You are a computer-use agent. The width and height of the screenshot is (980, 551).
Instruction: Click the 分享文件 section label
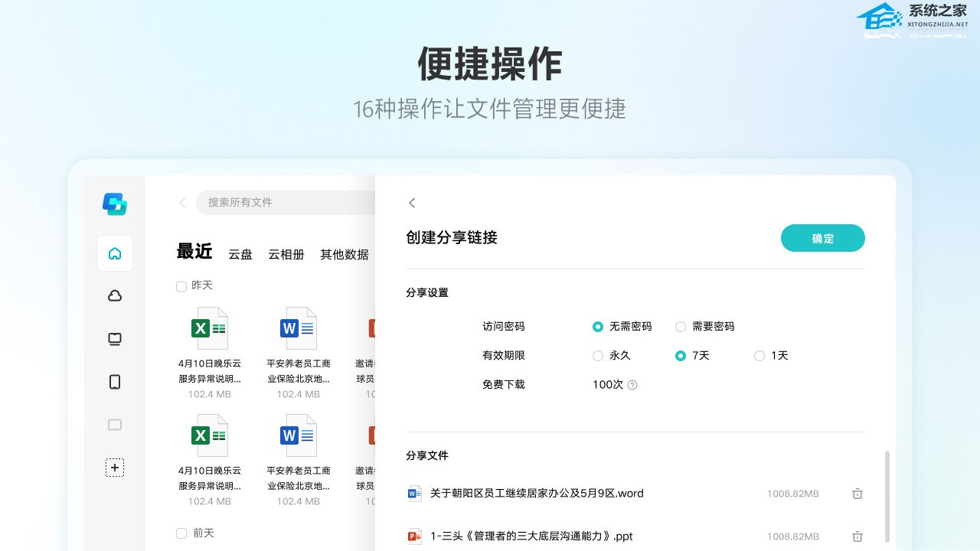click(x=427, y=455)
